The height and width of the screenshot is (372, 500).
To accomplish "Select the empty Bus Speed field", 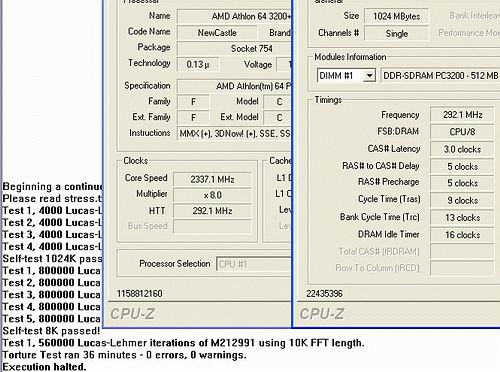I will click(212, 226).
